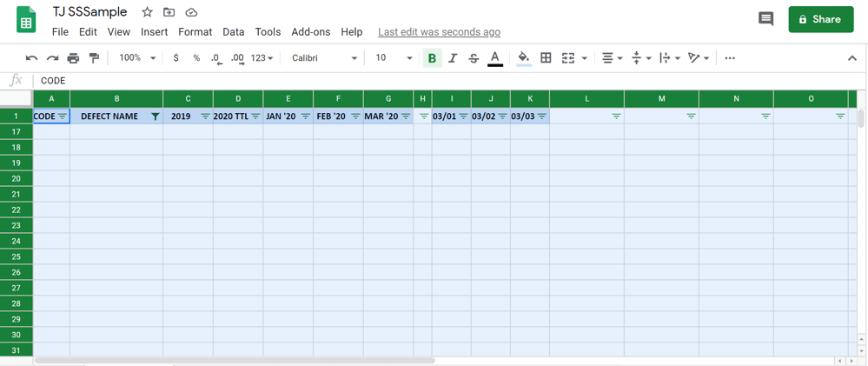Star the TJ SSSample document

(147, 12)
